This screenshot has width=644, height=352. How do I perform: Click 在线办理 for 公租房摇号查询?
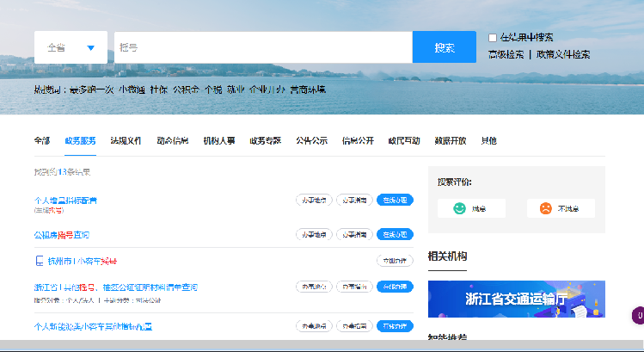click(395, 234)
